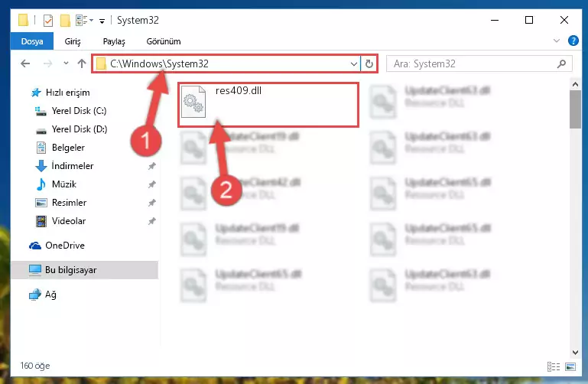The width and height of the screenshot is (588, 384).
Task: Select the res409.dll file name
Action: click(239, 91)
